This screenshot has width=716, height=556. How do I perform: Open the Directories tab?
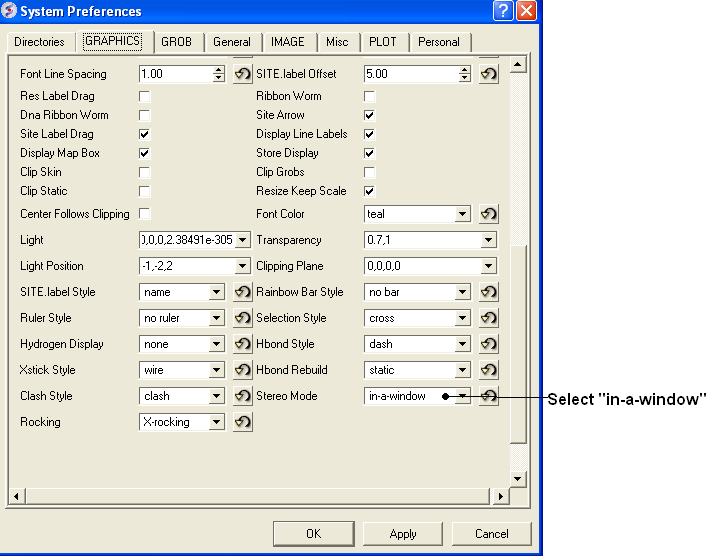pyautogui.click(x=39, y=42)
